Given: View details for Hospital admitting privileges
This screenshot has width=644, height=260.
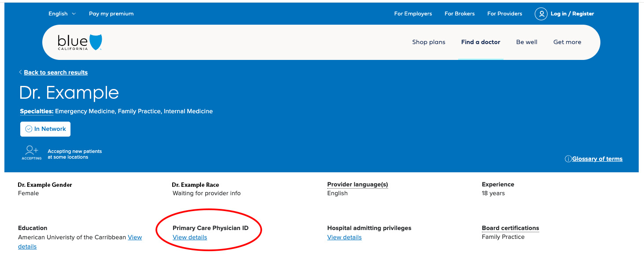Looking at the screenshot, I should tap(344, 238).
